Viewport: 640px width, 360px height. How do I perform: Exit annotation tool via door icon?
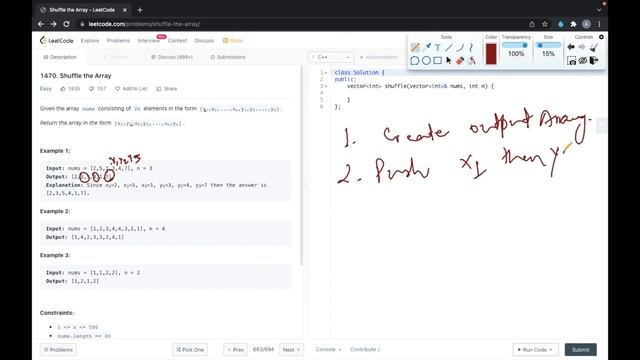[594, 61]
